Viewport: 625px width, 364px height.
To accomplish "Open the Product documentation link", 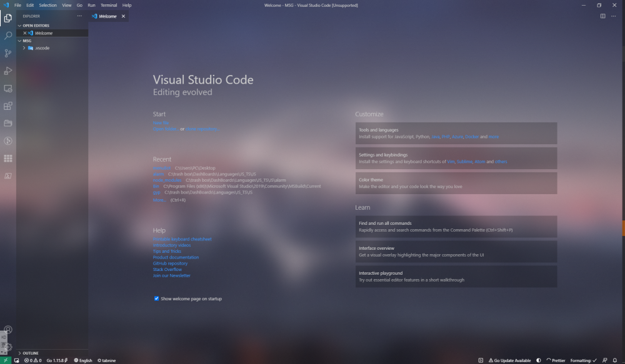I will [176, 257].
